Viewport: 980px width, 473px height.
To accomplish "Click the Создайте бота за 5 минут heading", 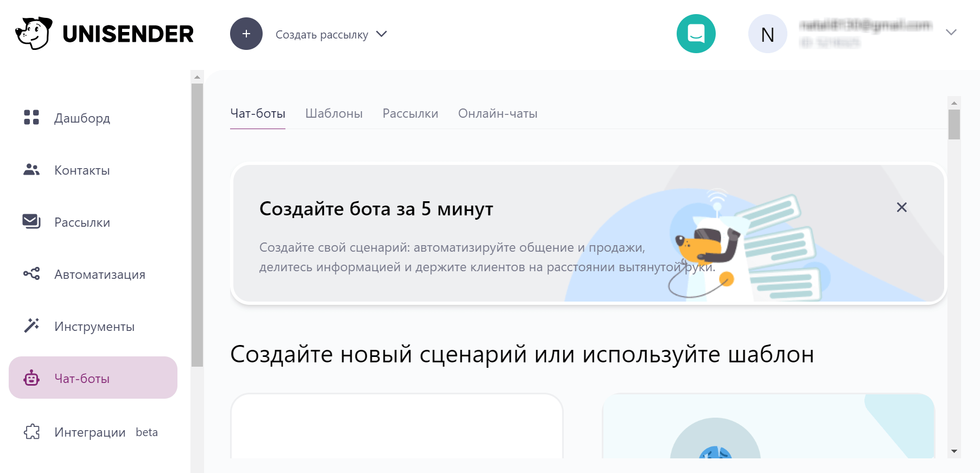I will [x=376, y=209].
